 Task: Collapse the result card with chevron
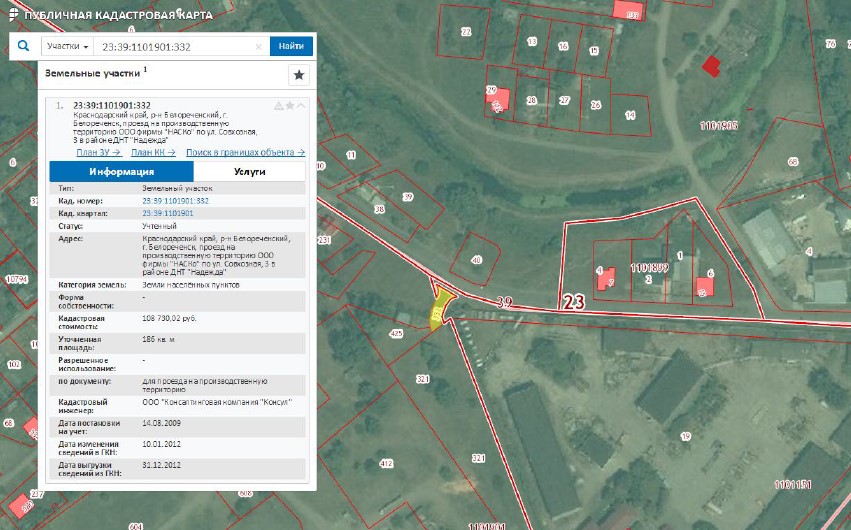(x=301, y=106)
